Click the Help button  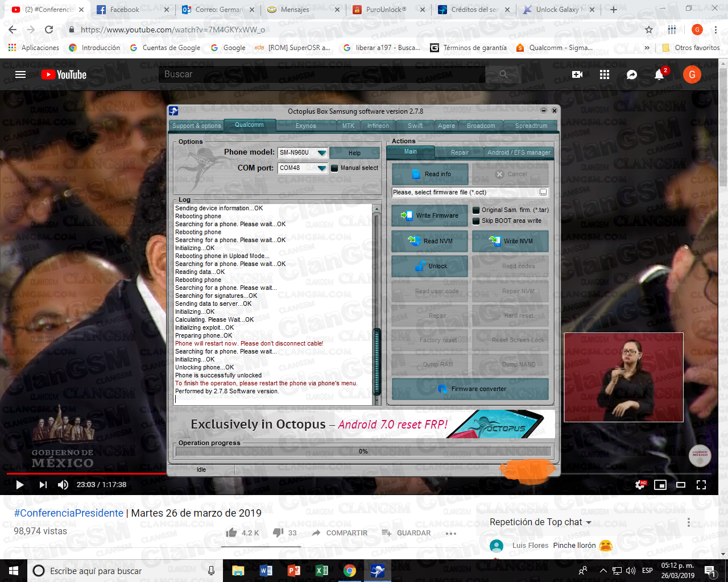354,153
